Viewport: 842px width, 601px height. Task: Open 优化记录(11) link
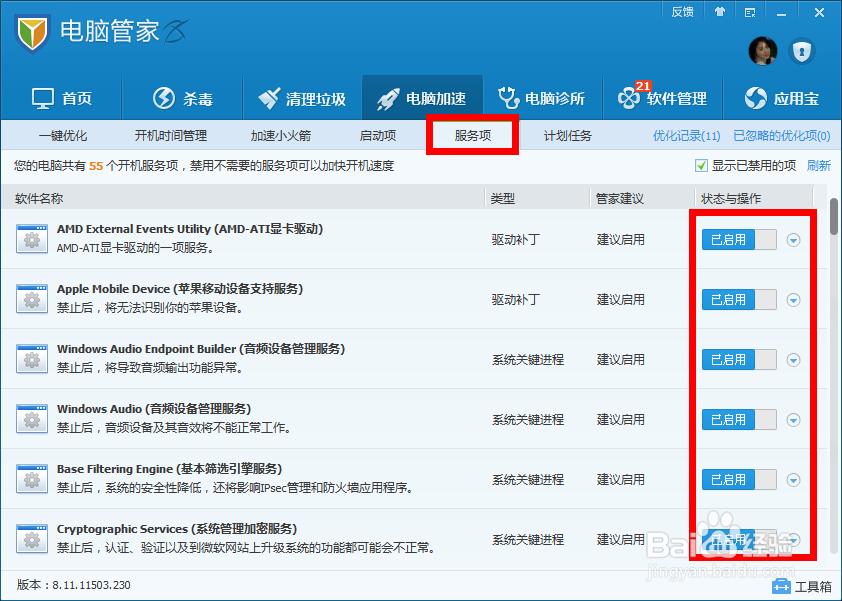pos(686,135)
